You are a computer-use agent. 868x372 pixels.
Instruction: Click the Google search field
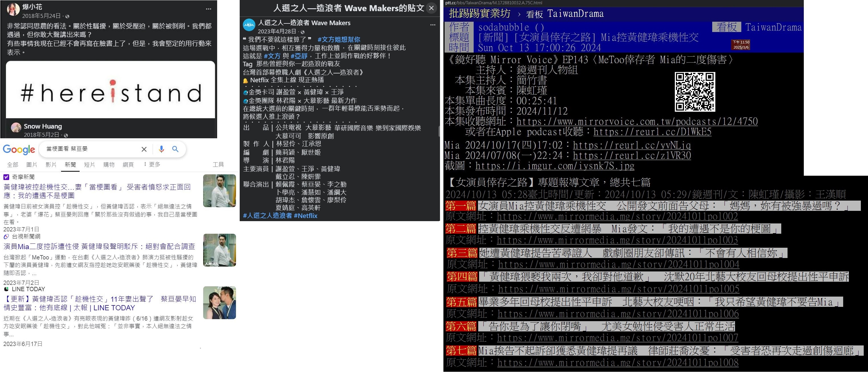[91, 149]
